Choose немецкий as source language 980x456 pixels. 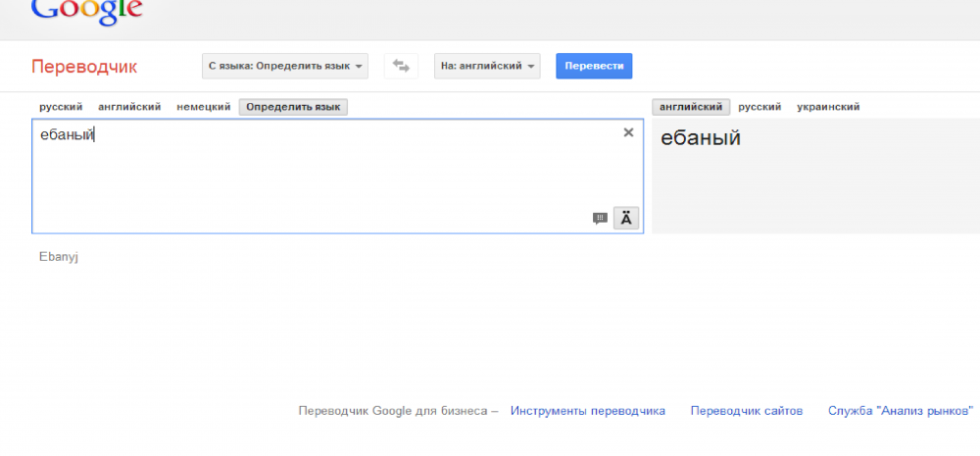point(204,107)
